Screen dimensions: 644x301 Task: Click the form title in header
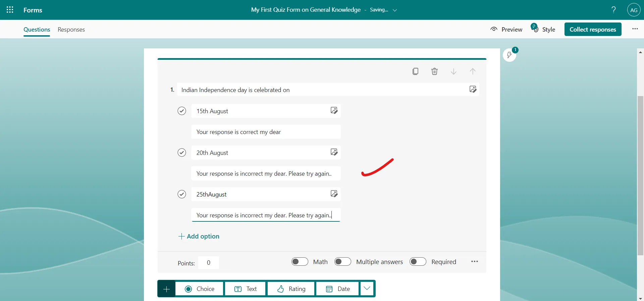[306, 10]
